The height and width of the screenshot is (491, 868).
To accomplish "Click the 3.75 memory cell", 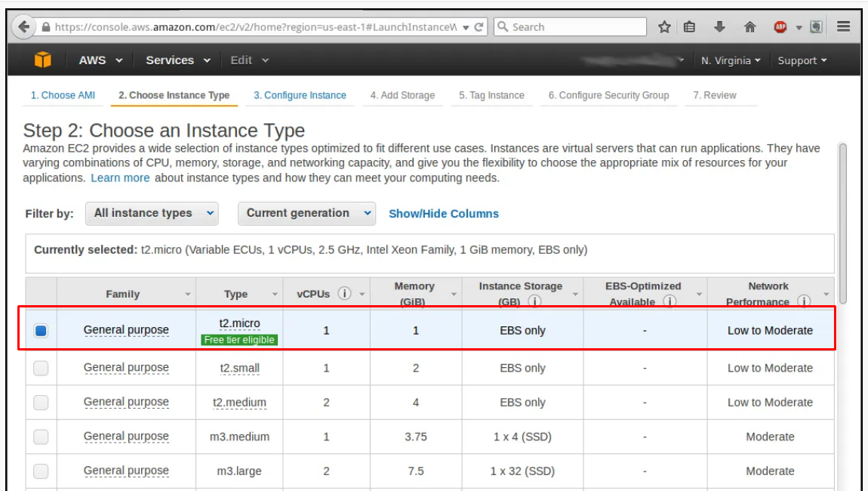I will (x=416, y=437).
